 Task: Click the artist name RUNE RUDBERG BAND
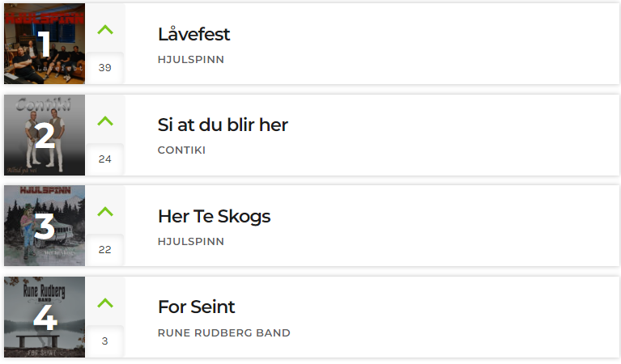click(223, 332)
